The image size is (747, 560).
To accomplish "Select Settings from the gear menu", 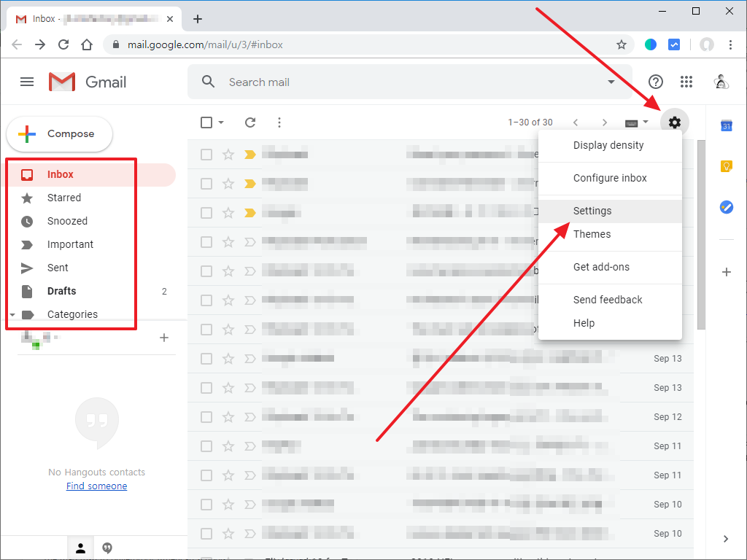I will pos(592,210).
